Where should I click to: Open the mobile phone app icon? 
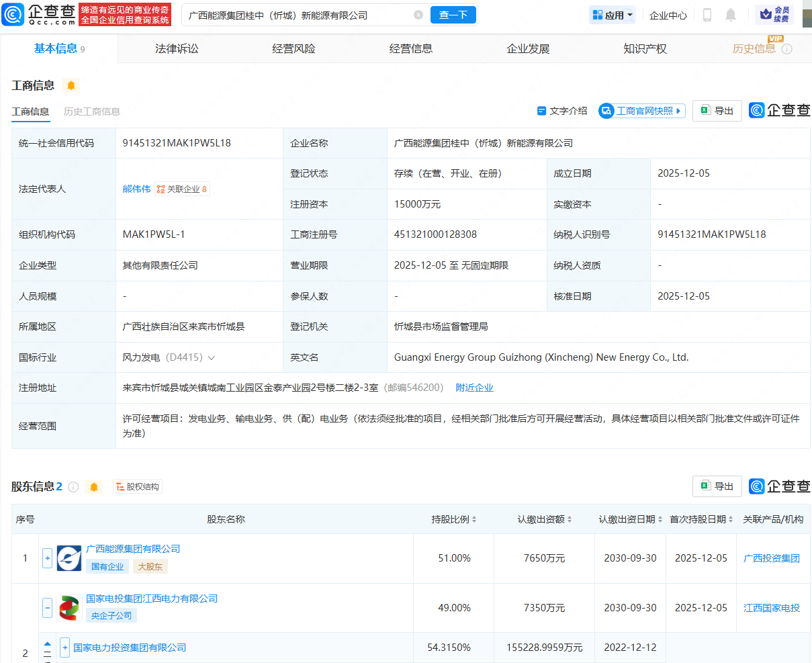point(707,15)
